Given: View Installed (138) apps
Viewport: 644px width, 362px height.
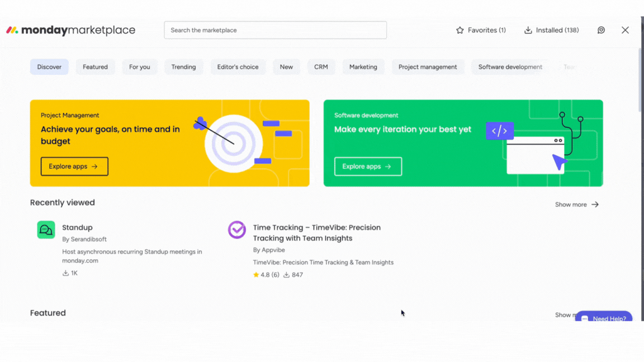Looking at the screenshot, I should [x=552, y=30].
